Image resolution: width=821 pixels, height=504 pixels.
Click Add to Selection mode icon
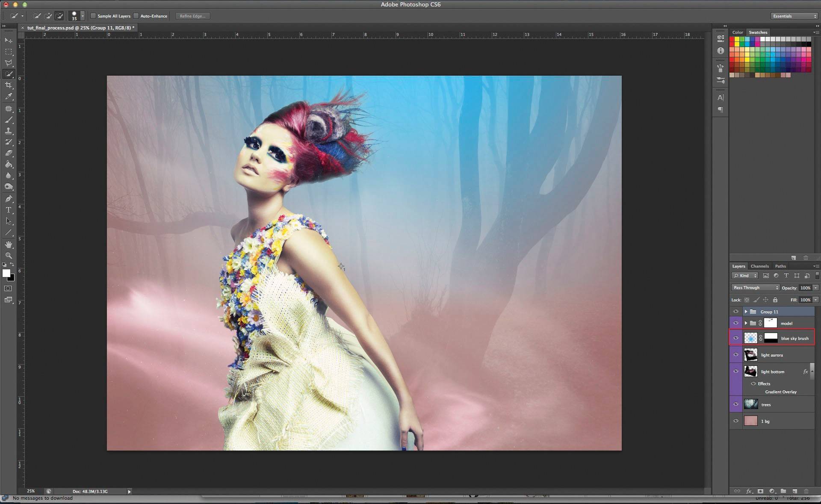point(48,16)
